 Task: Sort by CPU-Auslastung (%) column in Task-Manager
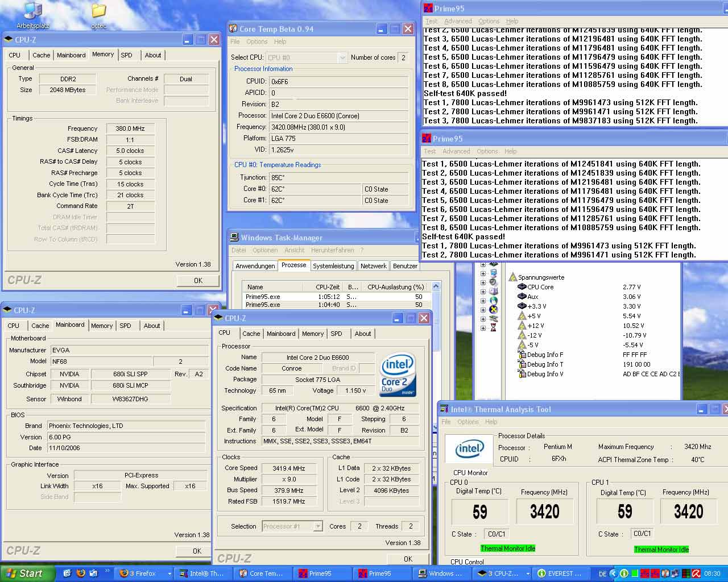coord(395,287)
